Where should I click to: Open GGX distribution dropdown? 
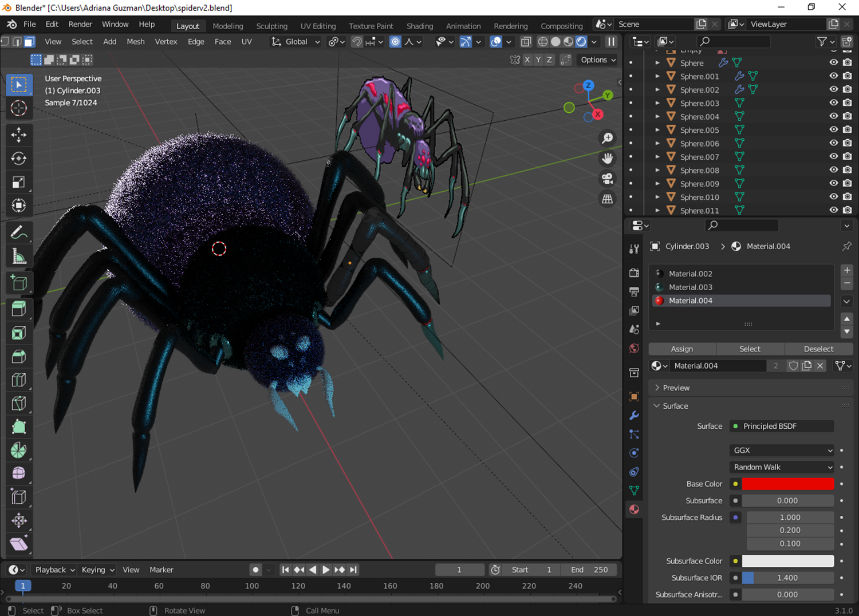click(x=782, y=451)
